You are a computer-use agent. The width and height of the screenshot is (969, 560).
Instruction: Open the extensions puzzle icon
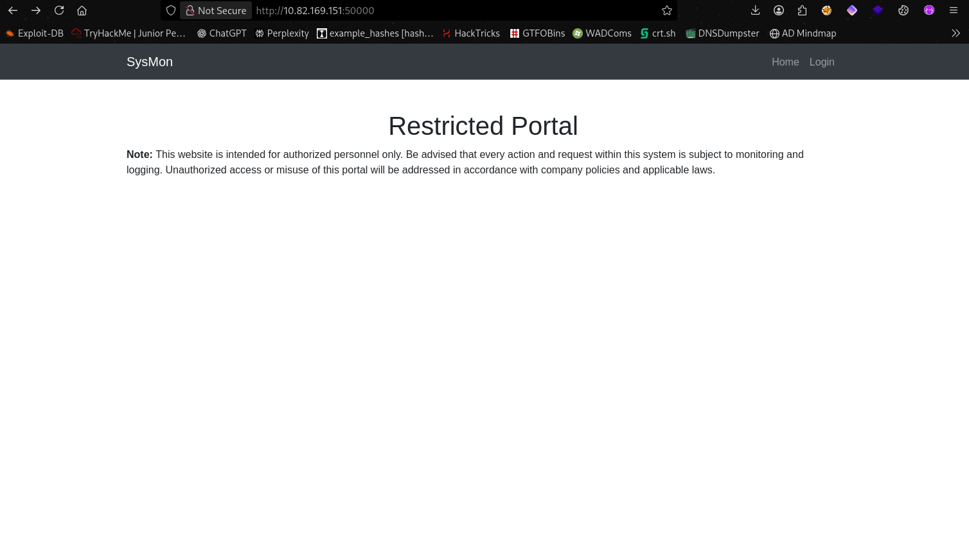coord(802,10)
